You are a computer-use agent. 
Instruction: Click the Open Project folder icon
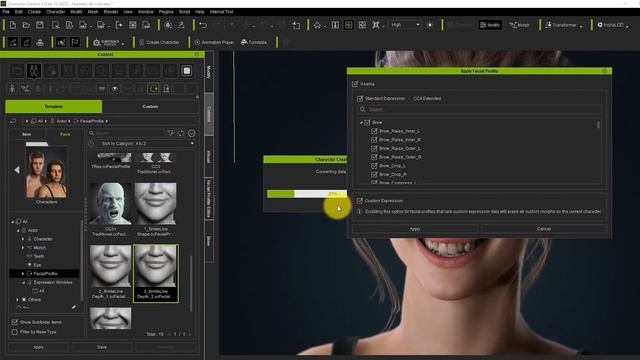[x=26, y=25]
